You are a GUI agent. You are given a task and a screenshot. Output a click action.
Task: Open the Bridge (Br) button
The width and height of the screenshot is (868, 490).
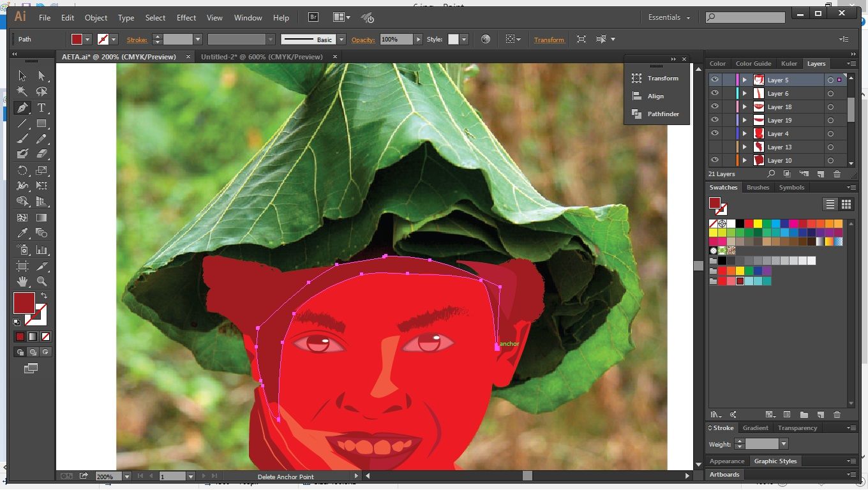(x=313, y=17)
